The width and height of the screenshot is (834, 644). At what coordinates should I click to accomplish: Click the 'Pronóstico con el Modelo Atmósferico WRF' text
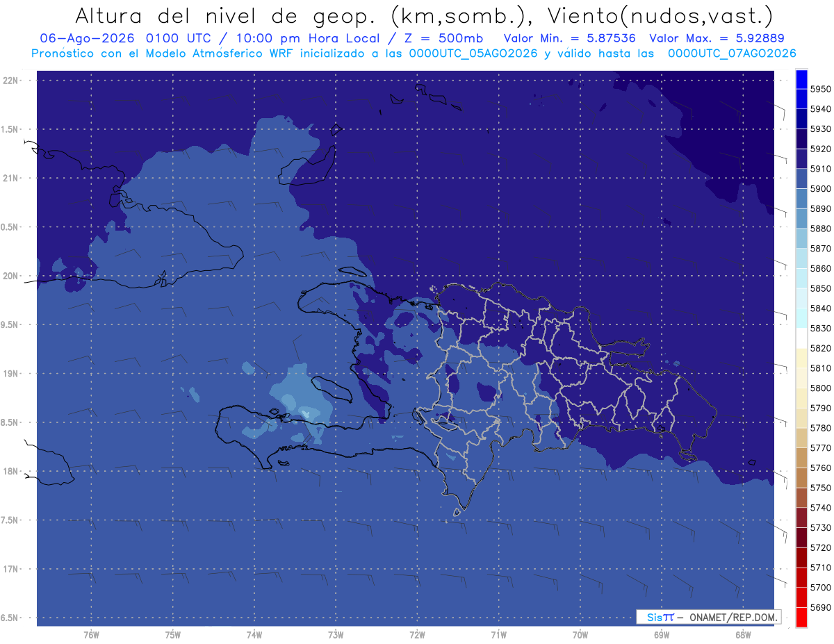[164, 53]
